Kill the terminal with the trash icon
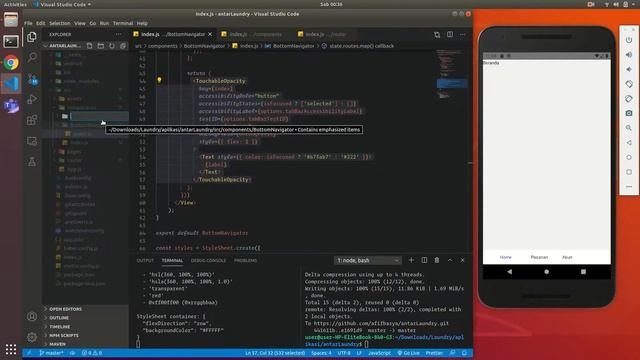This screenshot has height=360, width=640. pyautogui.click(x=437, y=260)
